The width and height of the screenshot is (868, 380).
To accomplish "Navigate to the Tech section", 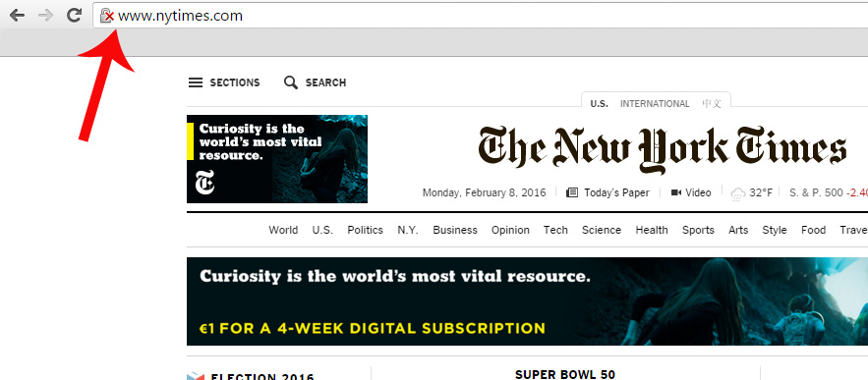I will 555,230.
